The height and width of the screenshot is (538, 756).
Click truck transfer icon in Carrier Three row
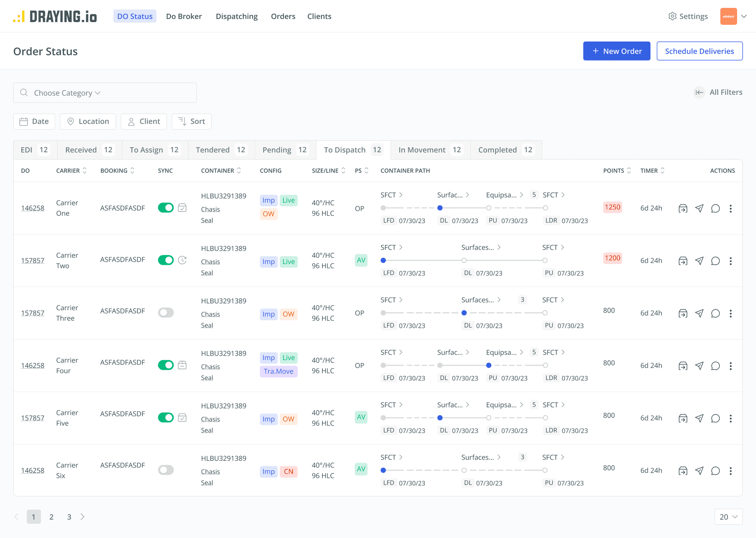[x=683, y=313]
